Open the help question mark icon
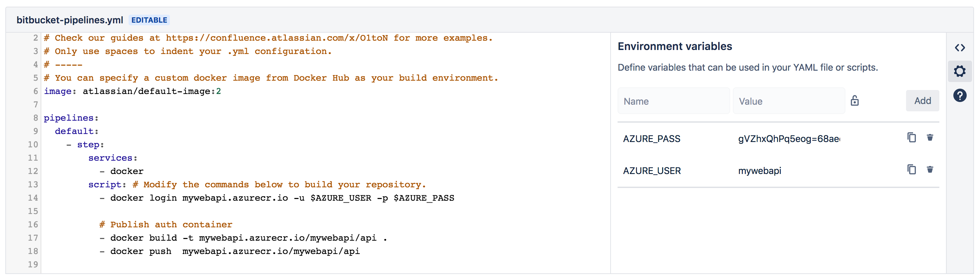The height and width of the screenshot is (280, 980). tap(959, 95)
